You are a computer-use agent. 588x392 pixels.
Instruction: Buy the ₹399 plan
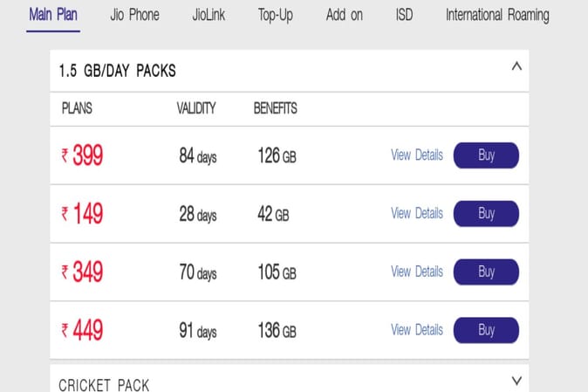point(486,155)
